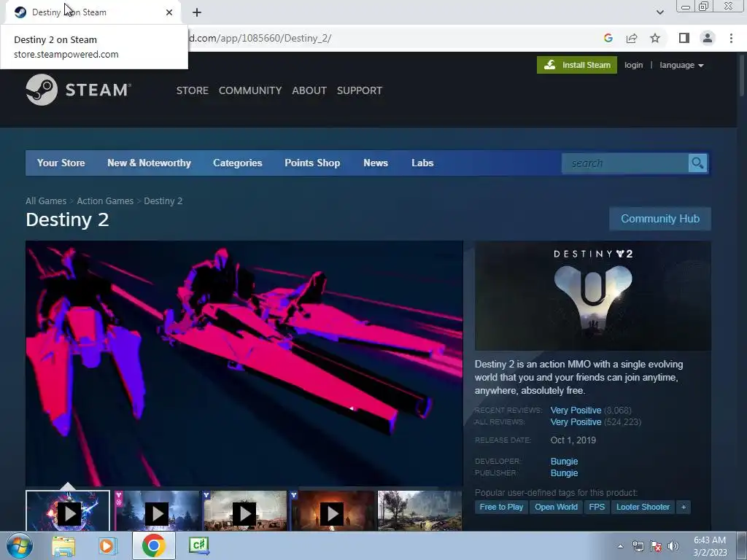Bookmark this page with the star icon
The height and width of the screenshot is (560, 747).
[655, 38]
